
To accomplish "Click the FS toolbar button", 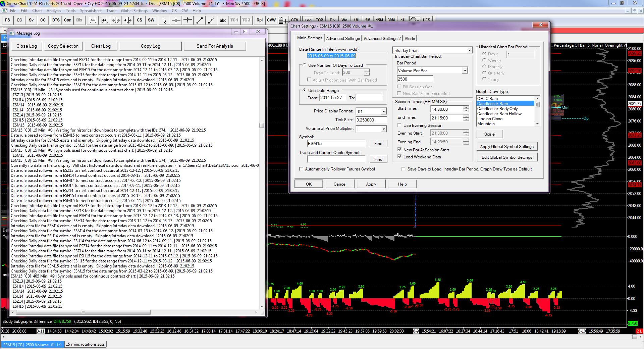I will pos(8,20).
